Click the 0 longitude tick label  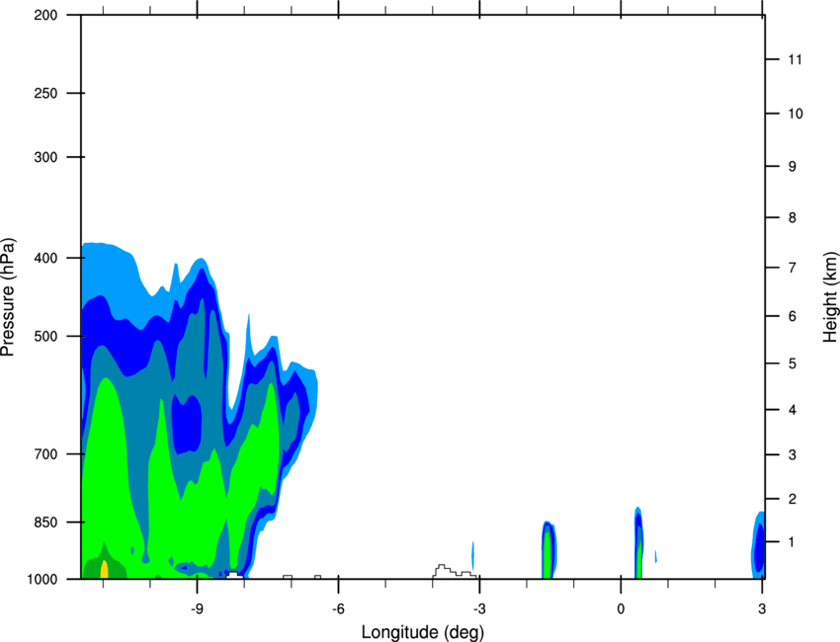point(621,608)
